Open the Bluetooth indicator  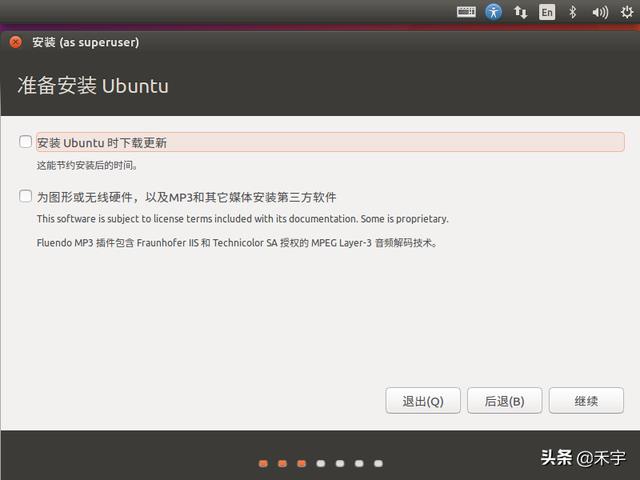pos(573,12)
